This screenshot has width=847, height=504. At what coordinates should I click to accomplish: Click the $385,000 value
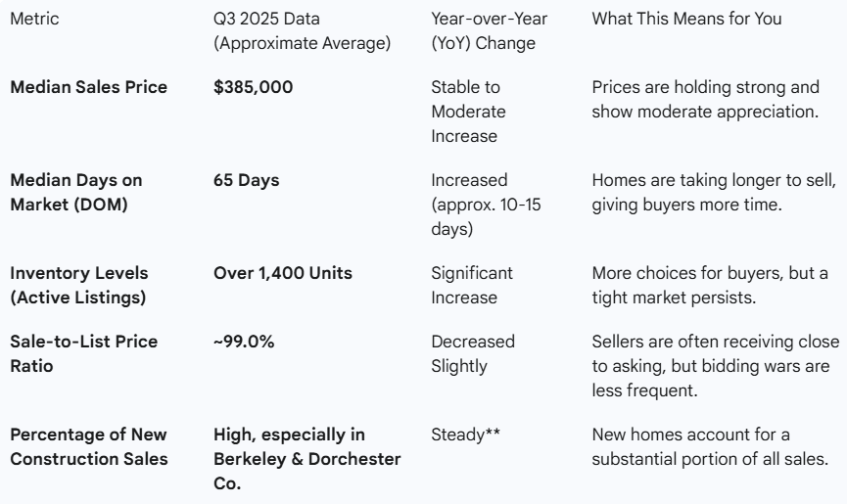253,87
